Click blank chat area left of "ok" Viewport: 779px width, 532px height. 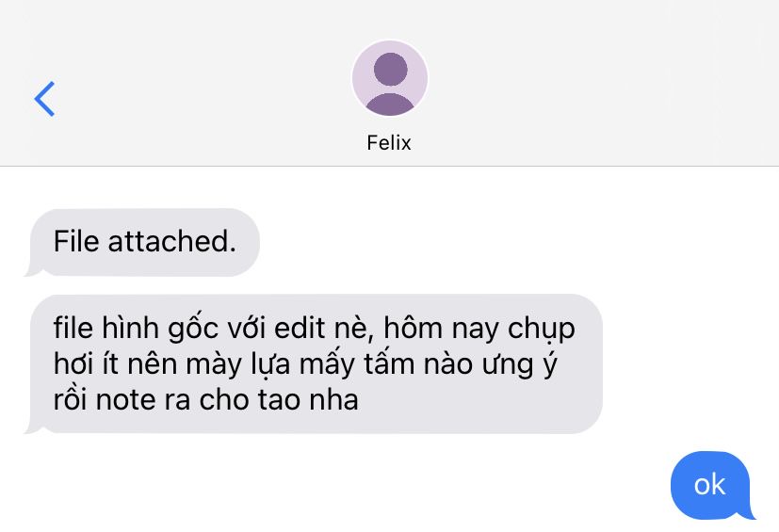click(x=348, y=485)
